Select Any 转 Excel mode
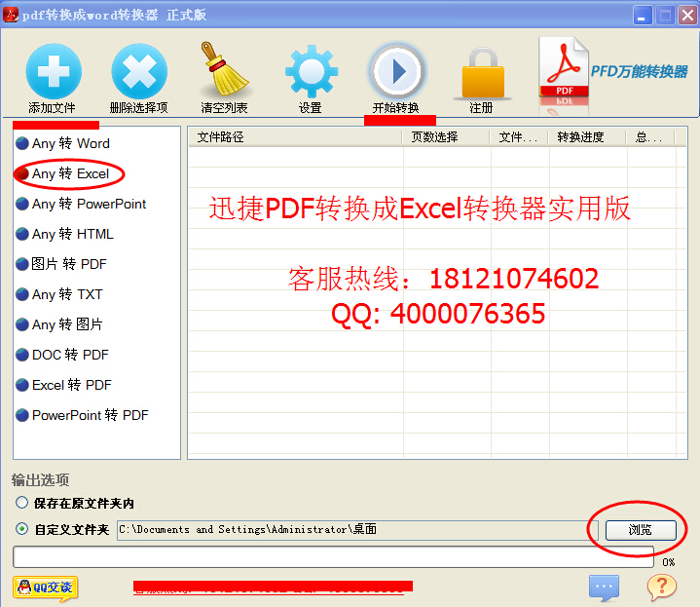This screenshot has width=700, height=607. pyautogui.click(x=62, y=173)
